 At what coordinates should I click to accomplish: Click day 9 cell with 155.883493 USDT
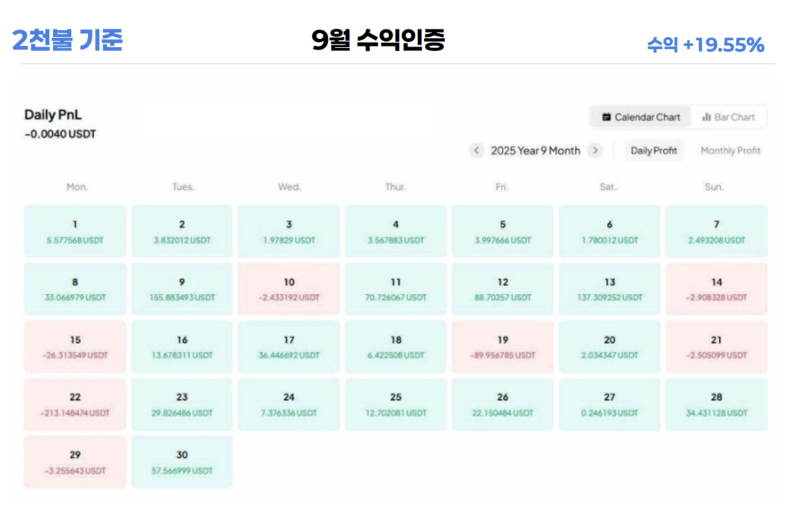182,289
